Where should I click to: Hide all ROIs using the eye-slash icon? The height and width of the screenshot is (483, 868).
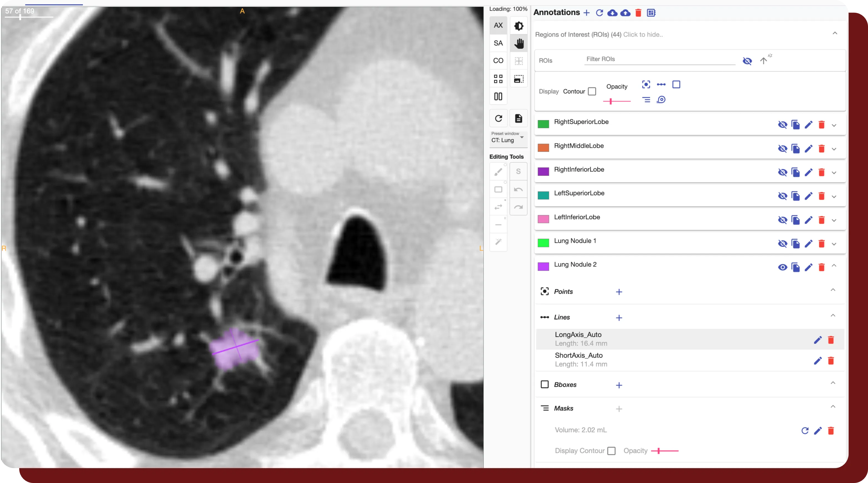[x=747, y=61]
